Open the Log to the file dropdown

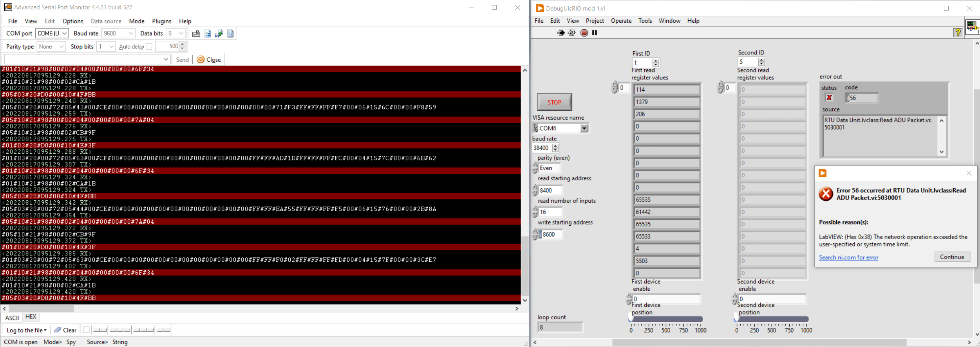(26, 330)
